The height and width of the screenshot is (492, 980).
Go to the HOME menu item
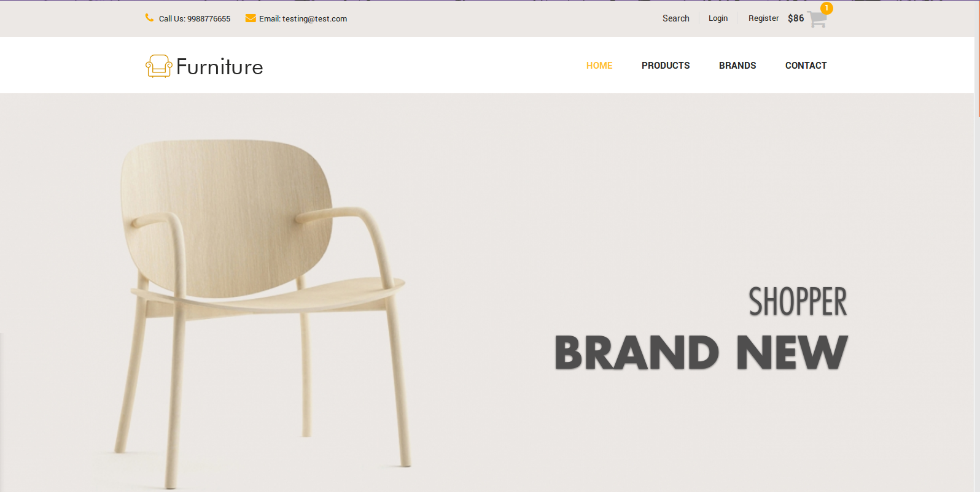[x=599, y=66]
